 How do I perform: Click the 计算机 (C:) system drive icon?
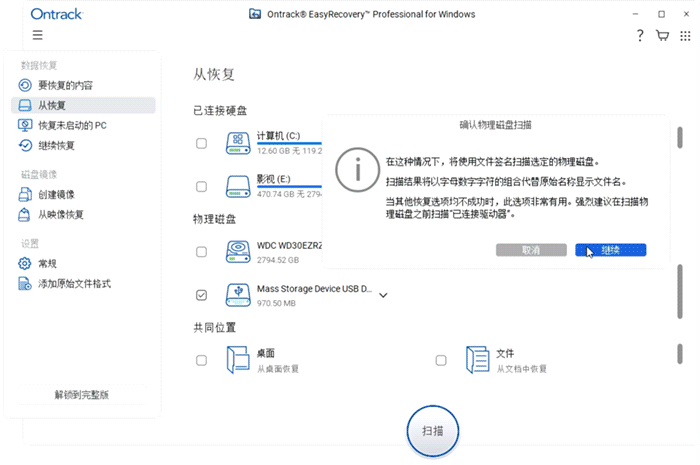click(238, 143)
